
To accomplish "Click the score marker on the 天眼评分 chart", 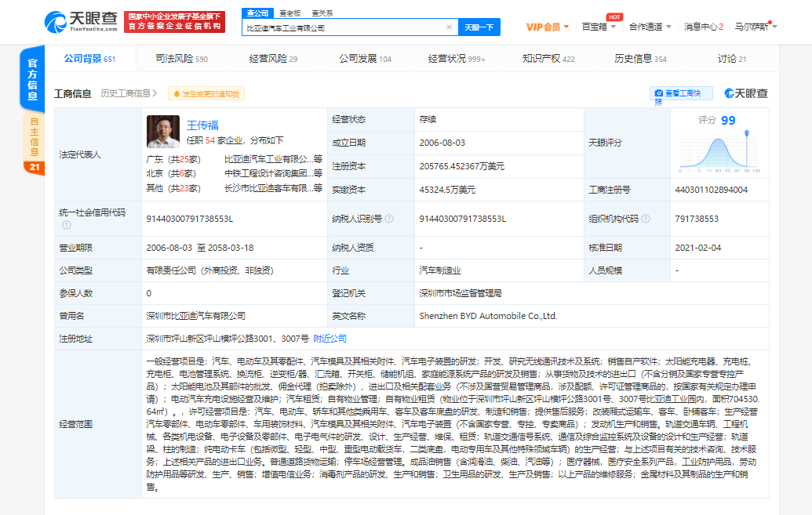I will 746,134.
